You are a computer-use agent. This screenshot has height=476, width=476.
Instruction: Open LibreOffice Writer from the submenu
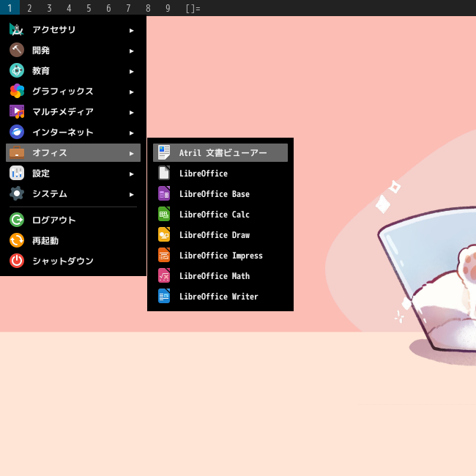point(220,297)
